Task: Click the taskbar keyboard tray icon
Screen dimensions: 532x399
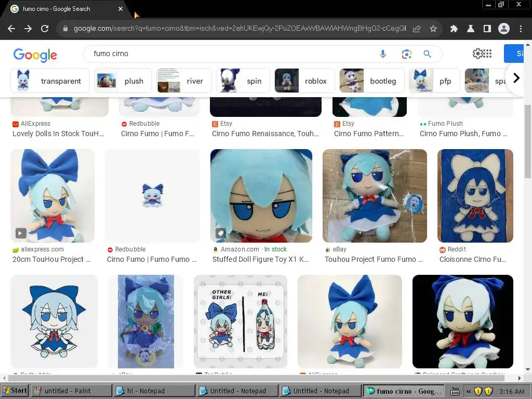Action: point(455,391)
